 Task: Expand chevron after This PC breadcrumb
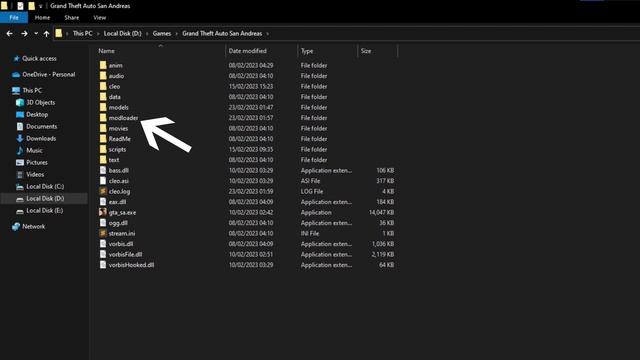tap(98, 33)
